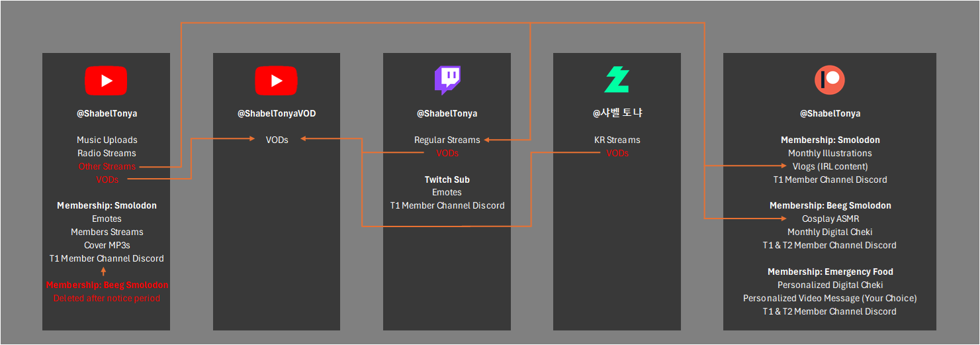Click T1 Member Channel Discord below Cover MP3s
Image resolution: width=980 pixels, height=345 pixels.
point(107,258)
